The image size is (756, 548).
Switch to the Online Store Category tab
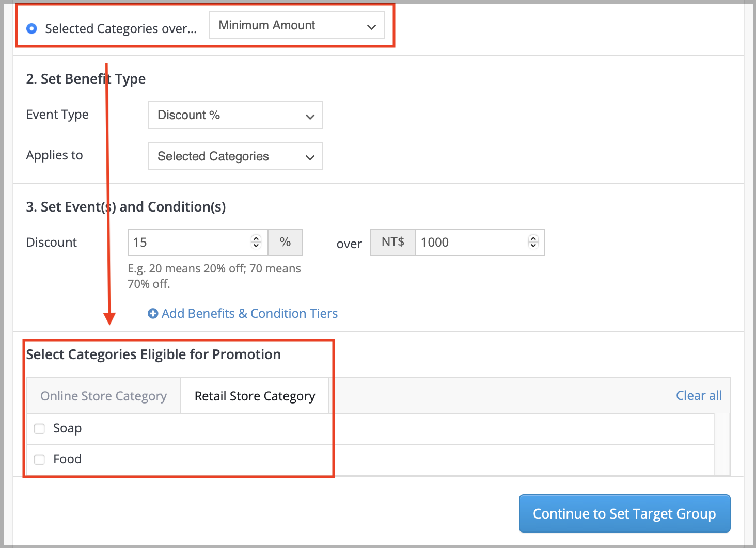[104, 396]
